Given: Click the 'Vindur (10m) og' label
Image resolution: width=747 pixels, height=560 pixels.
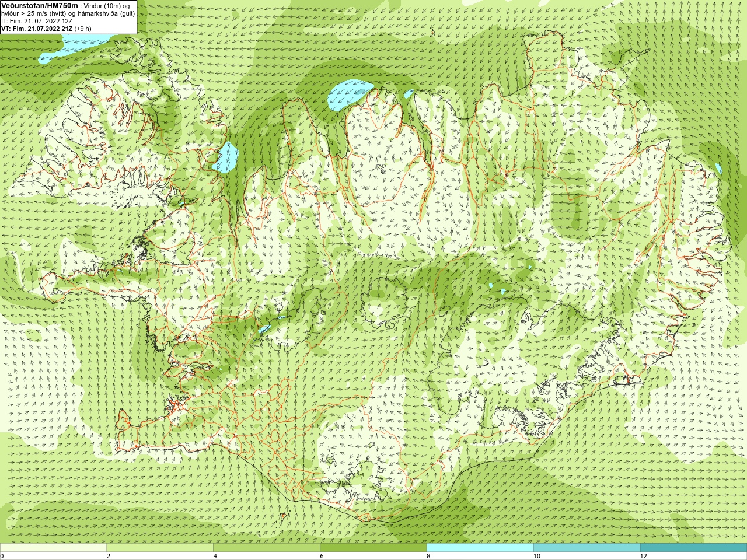Looking at the screenshot, I should click(x=107, y=6).
